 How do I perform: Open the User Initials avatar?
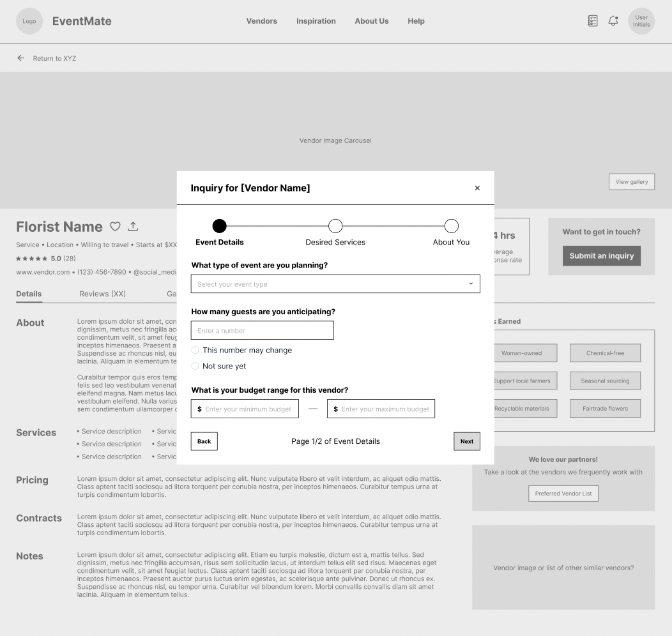point(641,21)
